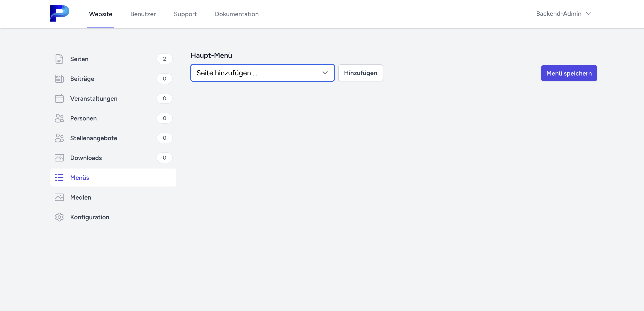Select the Website tab

pos(101,14)
